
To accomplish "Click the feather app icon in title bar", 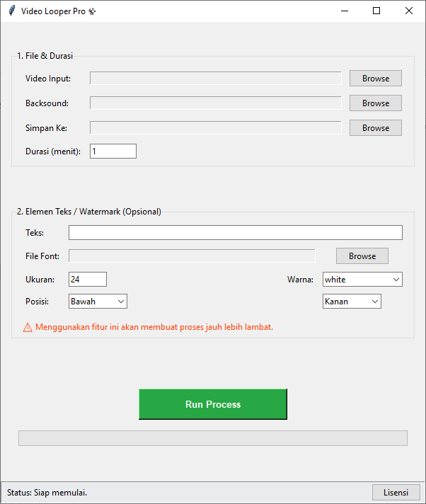I will 11,11.
